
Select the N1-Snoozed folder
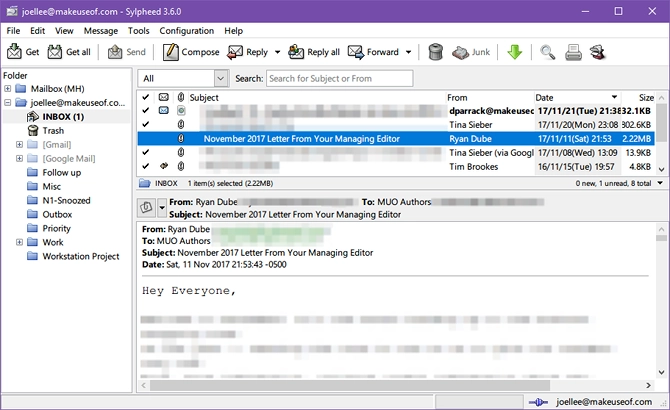(x=66, y=200)
